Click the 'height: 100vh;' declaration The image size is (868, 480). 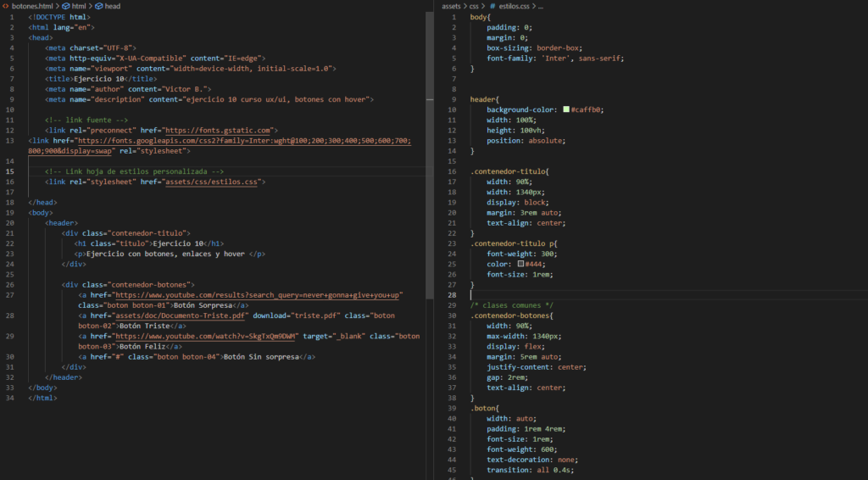516,131
